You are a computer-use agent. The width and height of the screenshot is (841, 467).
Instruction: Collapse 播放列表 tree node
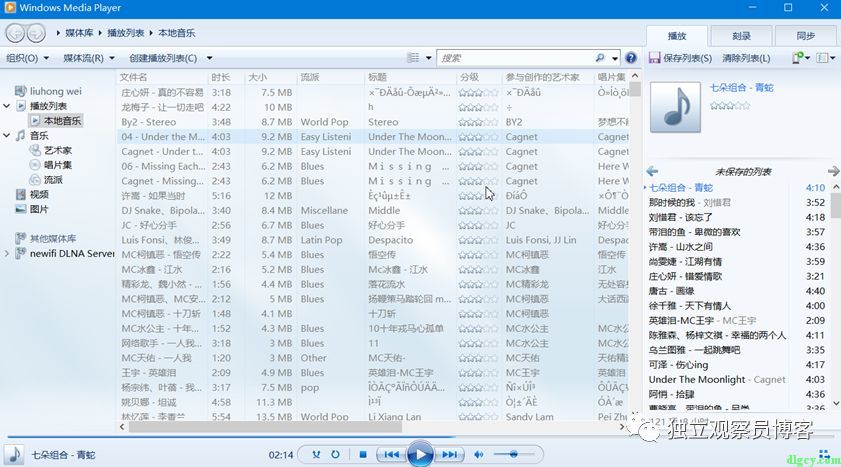6,106
